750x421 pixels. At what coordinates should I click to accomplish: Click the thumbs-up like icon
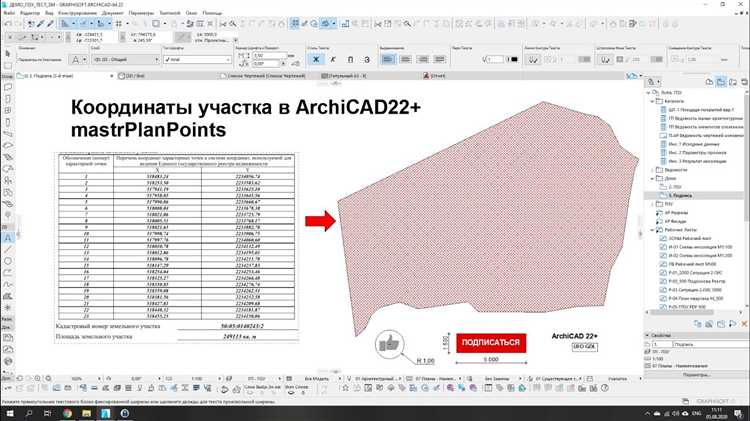click(x=389, y=343)
